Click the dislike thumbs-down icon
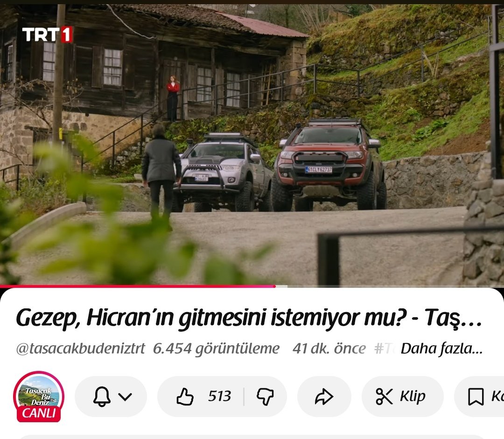 pos(265,397)
